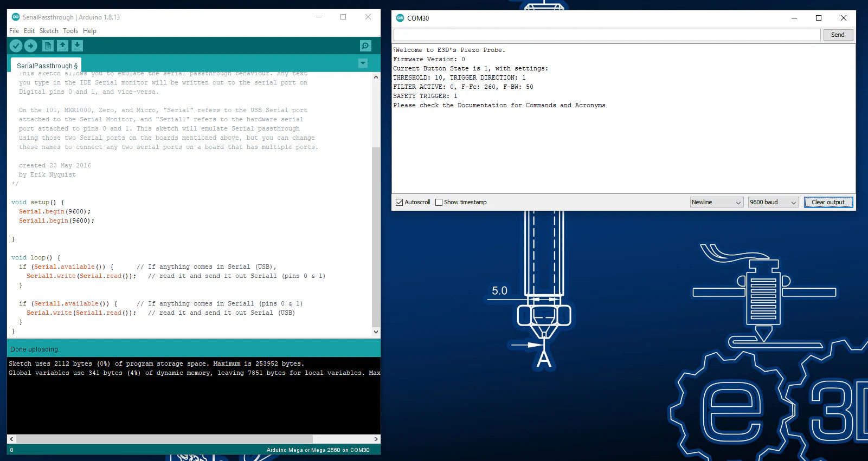Open the Edit menu
Image resolution: width=868 pixels, height=461 pixels.
(29, 31)
